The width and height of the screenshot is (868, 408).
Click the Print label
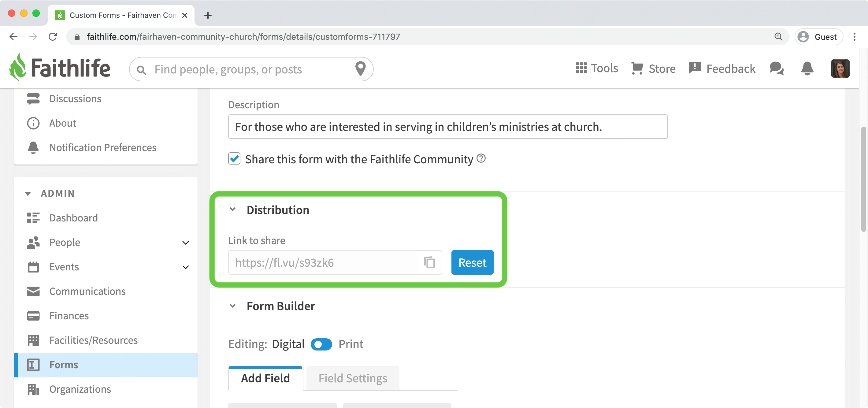(x=351, y=344)
